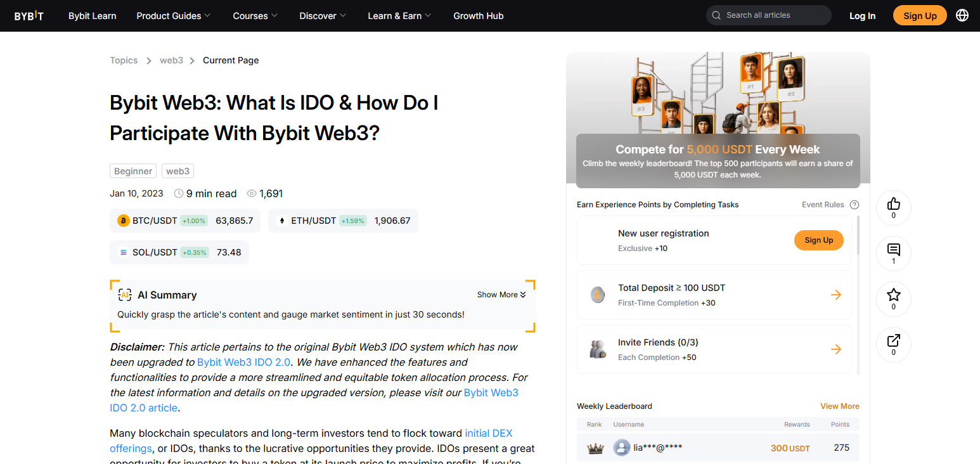Click Sign Up in New user registration
The image size is (980, 464).
pos(819,240)
